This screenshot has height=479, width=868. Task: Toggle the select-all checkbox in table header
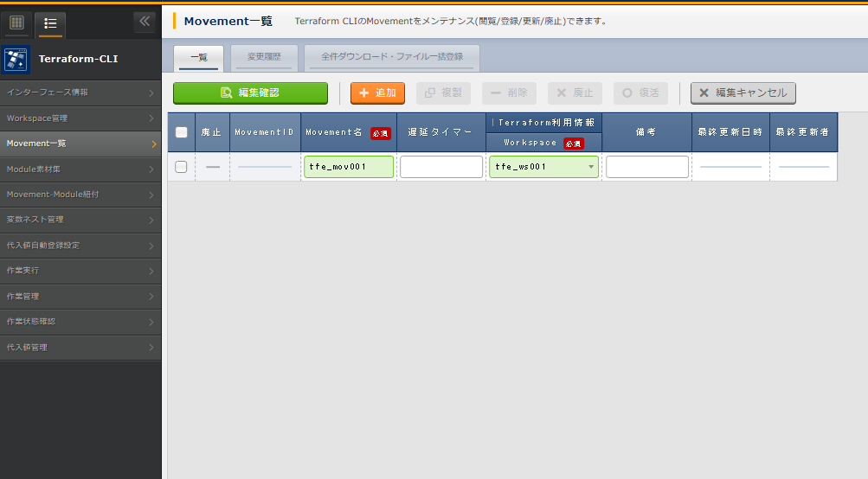[x=181, y=132]
